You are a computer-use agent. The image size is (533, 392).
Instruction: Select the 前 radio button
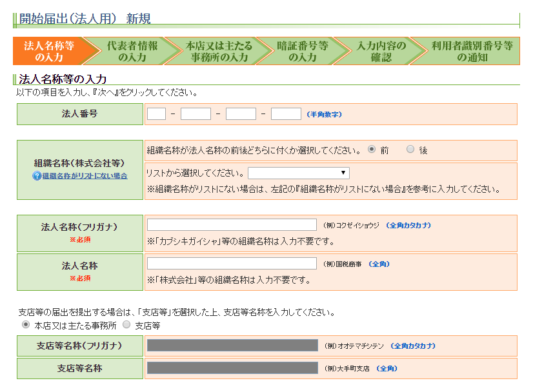pyautogui.click(x=372, y=150)
